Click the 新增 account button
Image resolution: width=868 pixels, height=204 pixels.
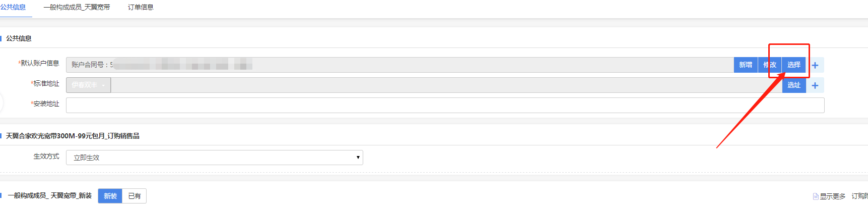[746, 65]
